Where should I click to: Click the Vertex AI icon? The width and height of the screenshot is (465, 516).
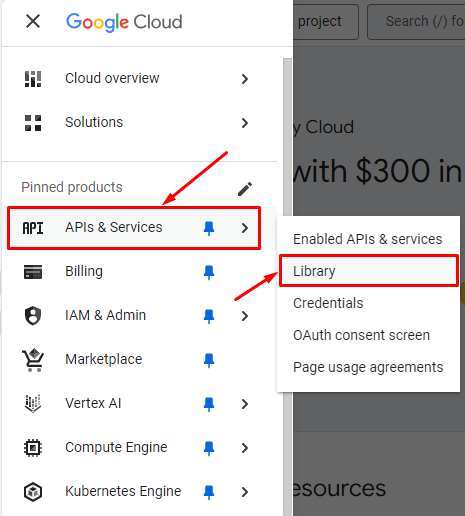click(x=33, y=404)
